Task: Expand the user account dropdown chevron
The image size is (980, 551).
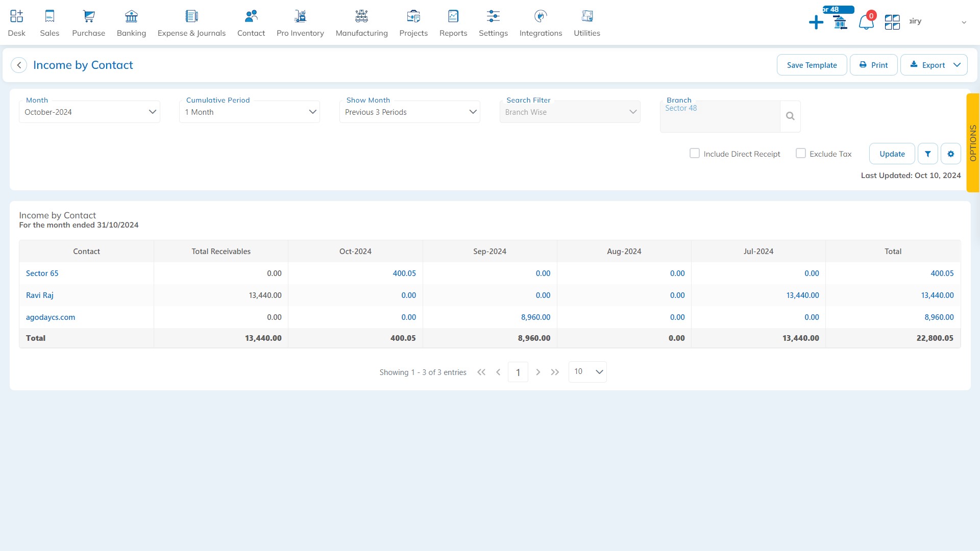Action: (x=964, y=22)
